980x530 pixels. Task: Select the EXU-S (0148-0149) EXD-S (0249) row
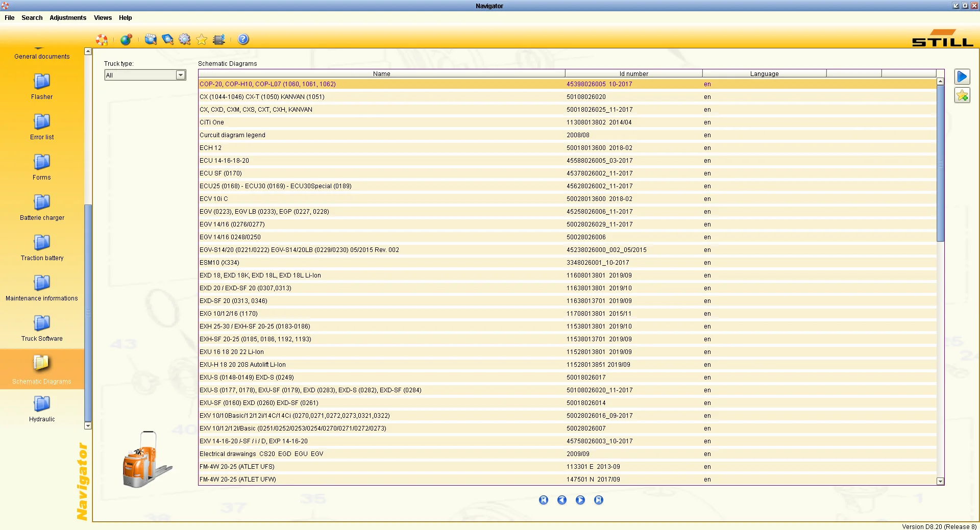point(568,377)
